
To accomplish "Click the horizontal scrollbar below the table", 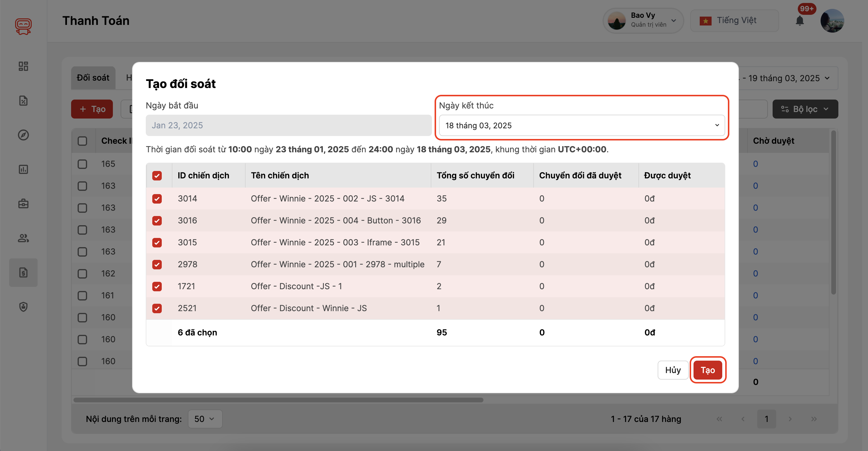I will [278, 400].
